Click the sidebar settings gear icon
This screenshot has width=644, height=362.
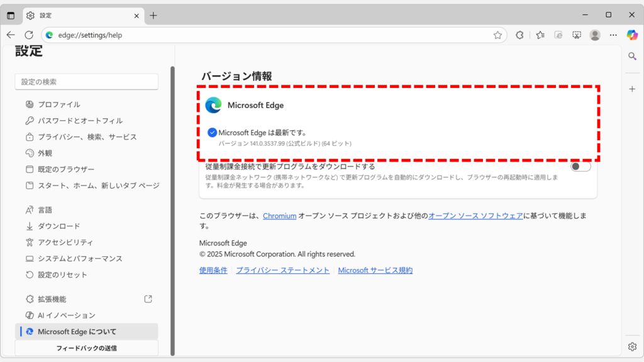(x=632, y=346)
